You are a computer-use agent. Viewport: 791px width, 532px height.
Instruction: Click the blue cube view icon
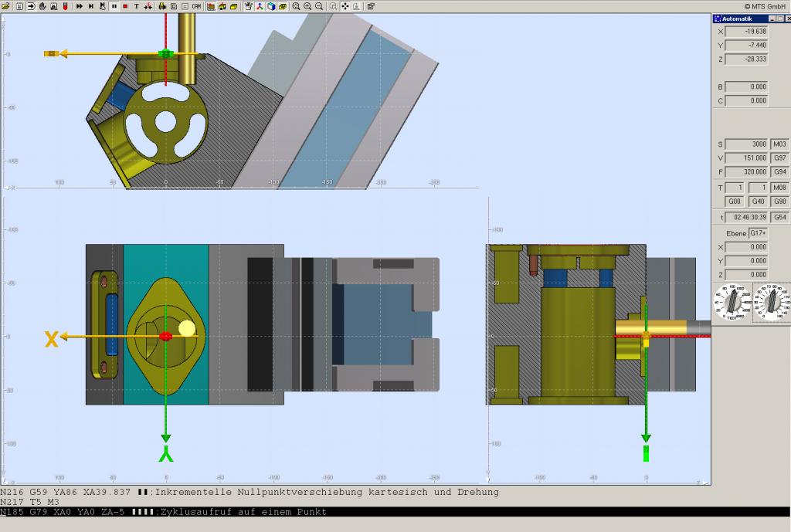(x=271, y=6)
